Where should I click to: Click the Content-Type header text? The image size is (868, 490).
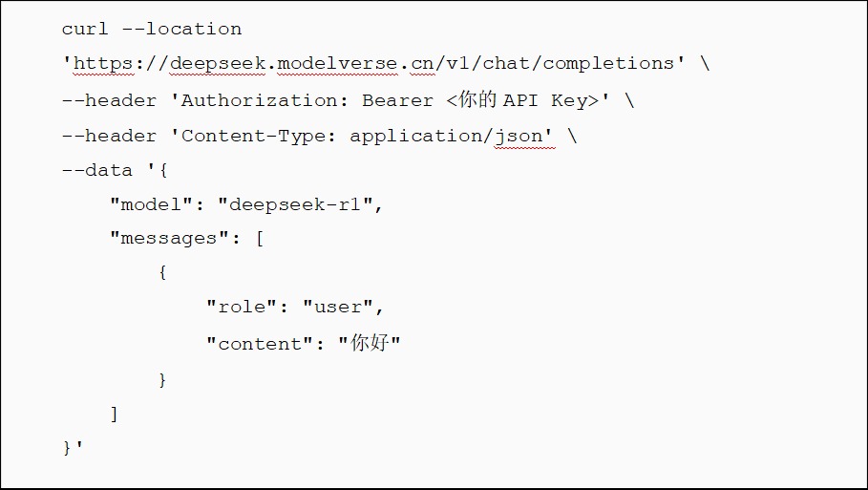click(x=254, y=137)
